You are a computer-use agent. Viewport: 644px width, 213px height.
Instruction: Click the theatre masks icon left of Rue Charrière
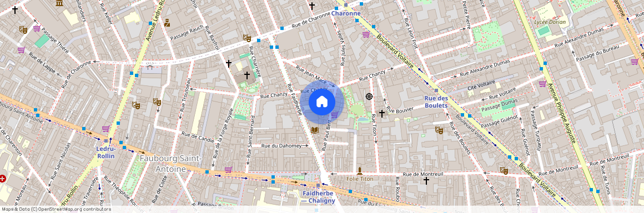247,38
